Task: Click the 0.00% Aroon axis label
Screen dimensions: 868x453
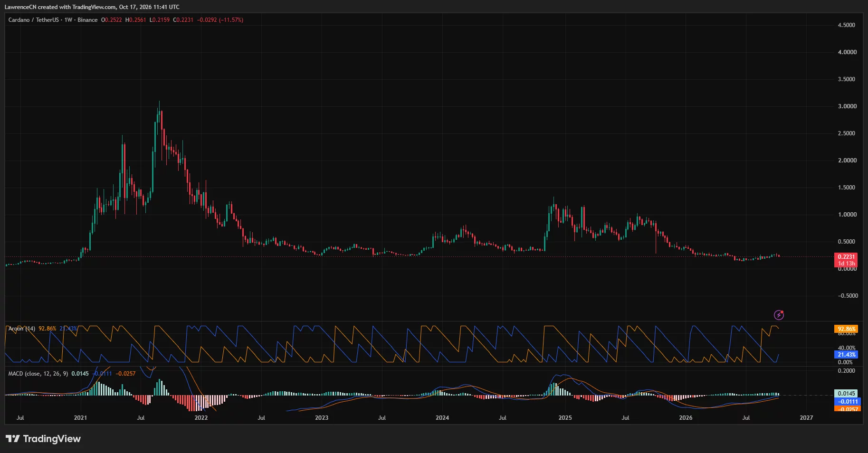Action: [x=845, y=362]
